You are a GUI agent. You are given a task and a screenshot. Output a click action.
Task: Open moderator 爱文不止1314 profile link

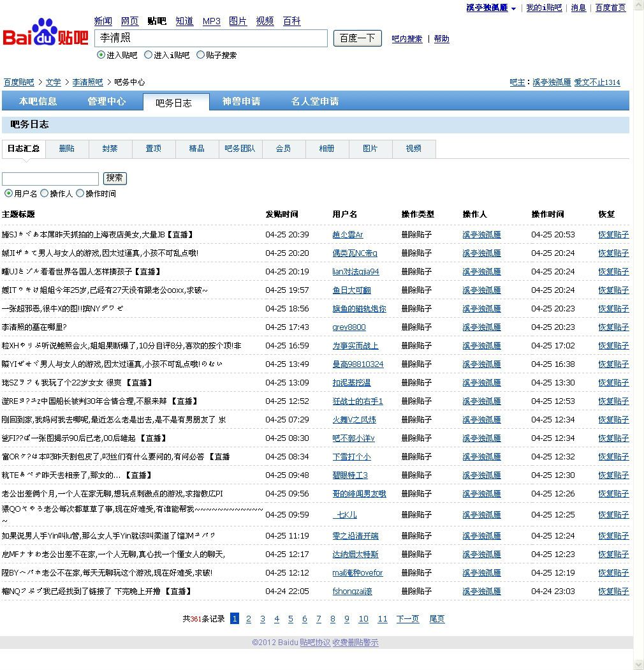597,82
